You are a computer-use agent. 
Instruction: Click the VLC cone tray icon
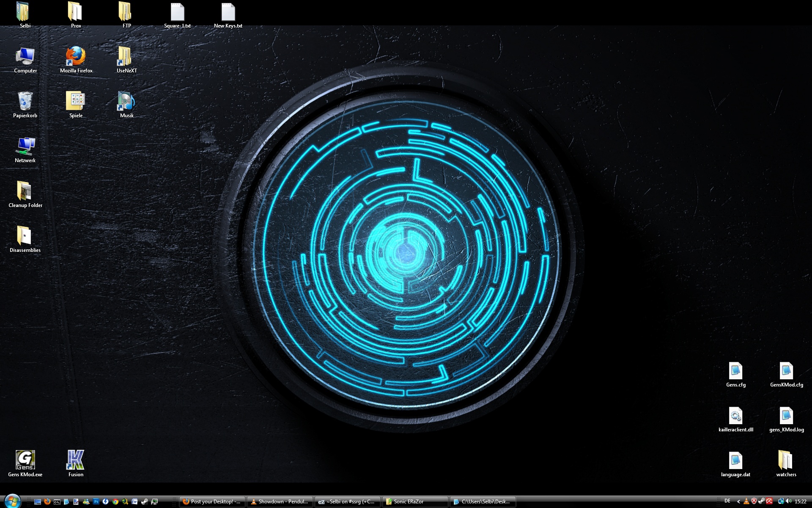[746, 501]
